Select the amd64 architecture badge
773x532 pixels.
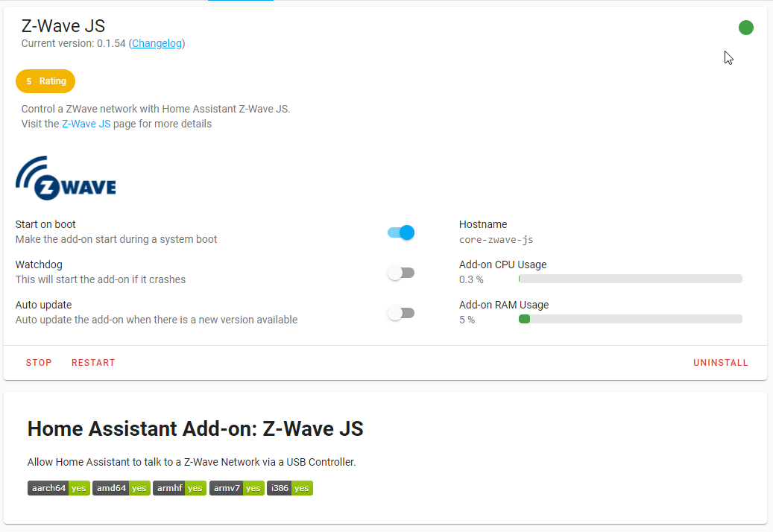(x=121, y=488)
